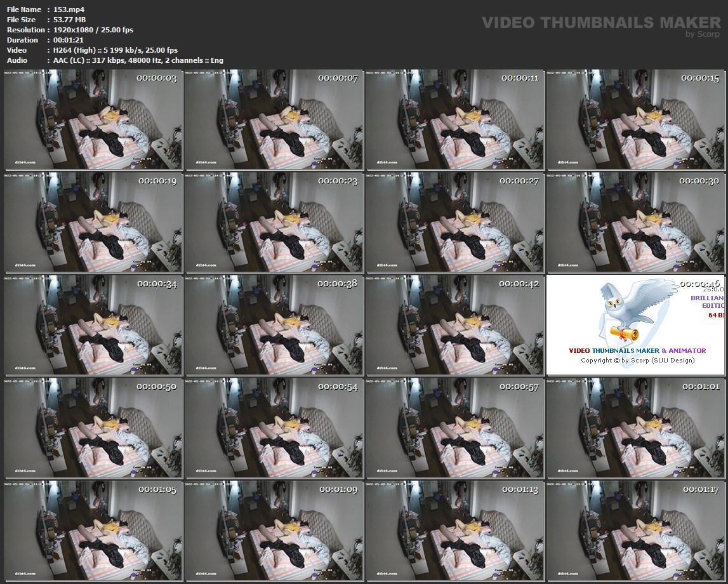Open the frame at 00:01:05
The height and width of the screenshot is (584, 728).
pos(94,531)
